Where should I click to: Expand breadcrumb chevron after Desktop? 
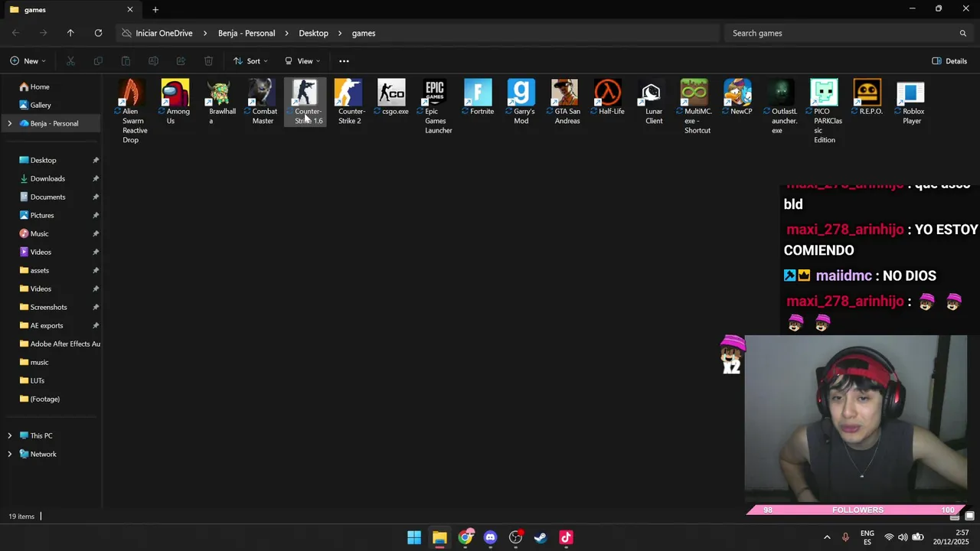coord(340,33)
